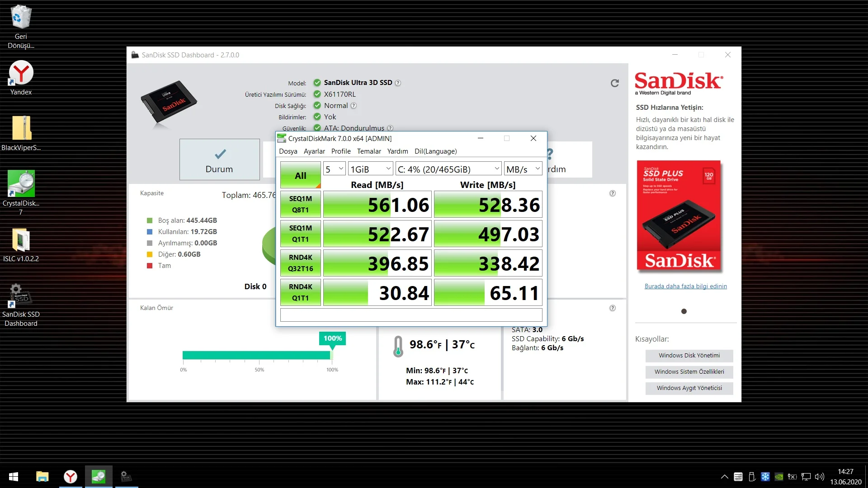Screen dimensions: 868x488
Task: Open Burada daha fazla bilgi edinin link
Action: [685, 286]
